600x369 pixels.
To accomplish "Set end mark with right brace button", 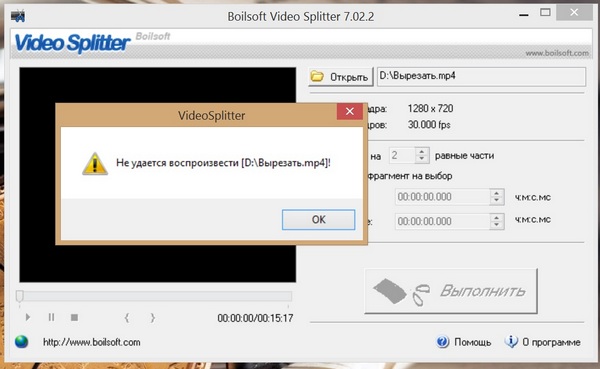I will click(x=152, y=318).
